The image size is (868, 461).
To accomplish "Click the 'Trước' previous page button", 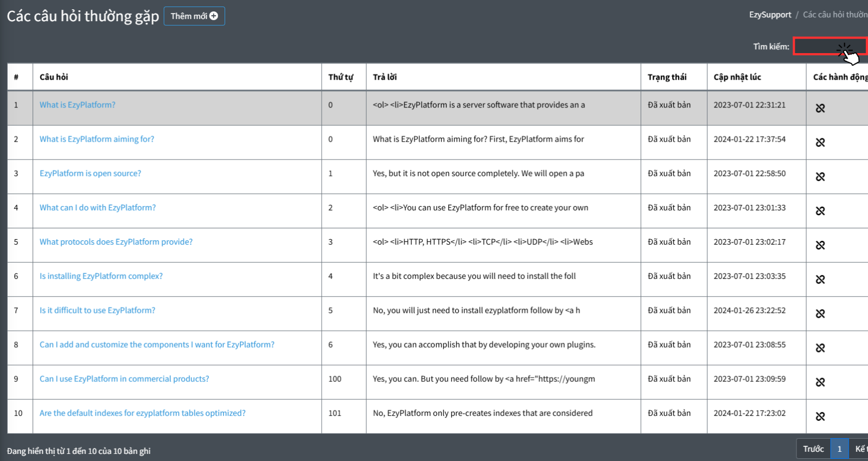I will point(813,449).
